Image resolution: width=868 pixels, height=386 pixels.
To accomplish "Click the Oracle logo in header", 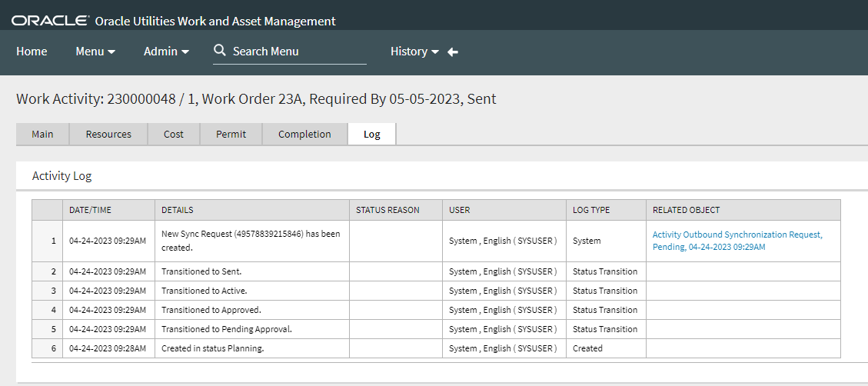I will (51, 21).
